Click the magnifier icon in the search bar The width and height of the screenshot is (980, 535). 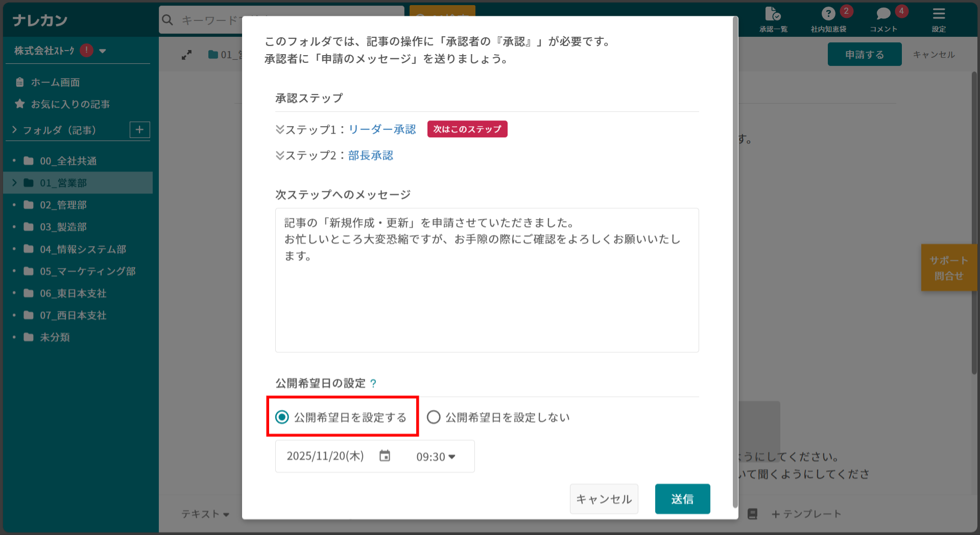168,20
